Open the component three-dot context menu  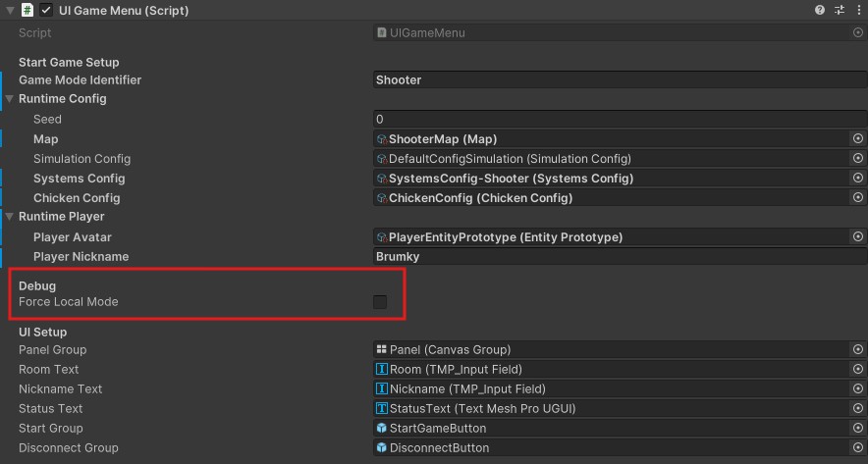[857, 10]
